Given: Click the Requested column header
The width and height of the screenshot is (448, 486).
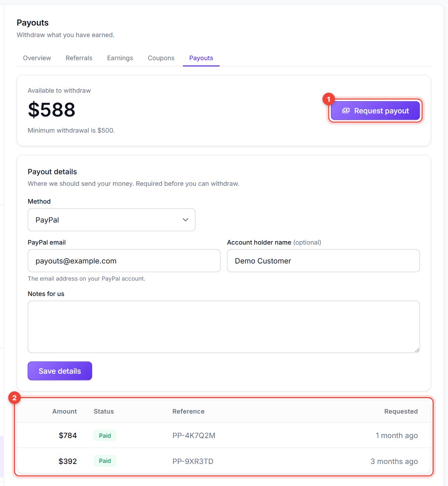Looking at the screenshot, I should click(x=401, y=411).
